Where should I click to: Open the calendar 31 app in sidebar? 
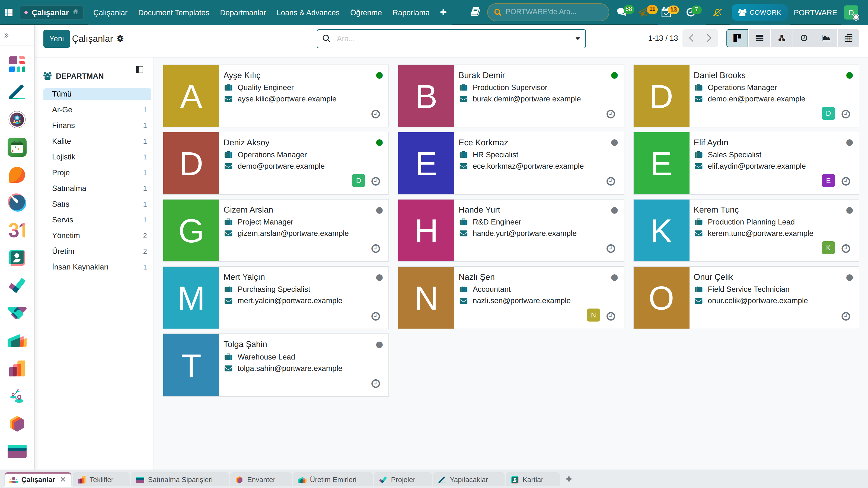point(17,230)
